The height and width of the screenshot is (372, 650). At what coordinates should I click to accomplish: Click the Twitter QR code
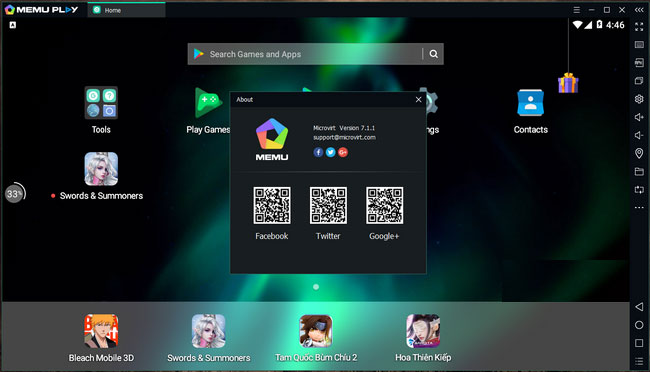(x=328, y=205)
